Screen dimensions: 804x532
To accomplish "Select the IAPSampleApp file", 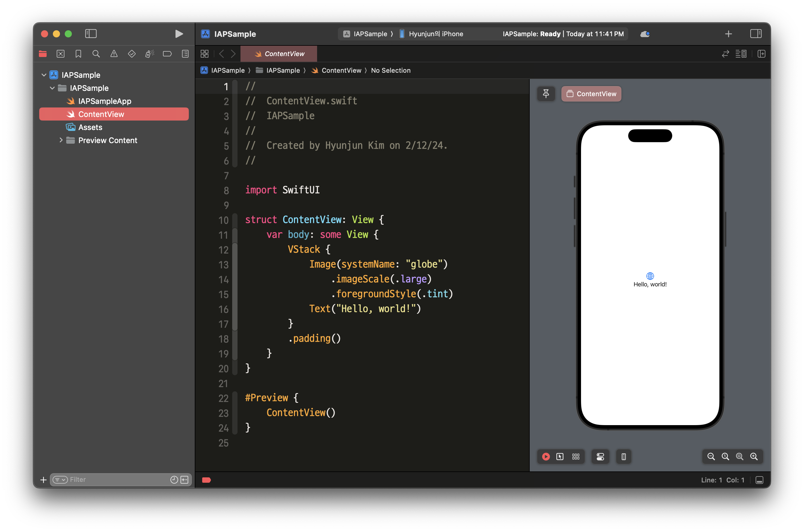I will pyautogui.click(x=105, y=101).
